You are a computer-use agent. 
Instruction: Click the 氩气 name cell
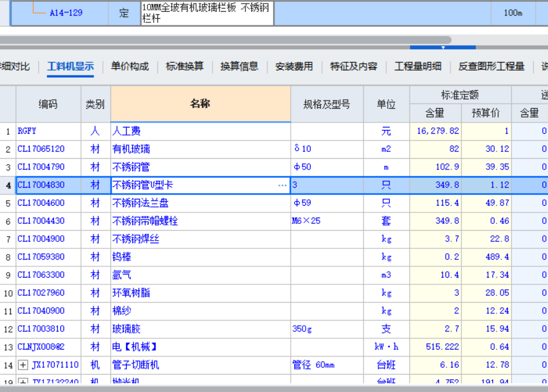[200, 275]
